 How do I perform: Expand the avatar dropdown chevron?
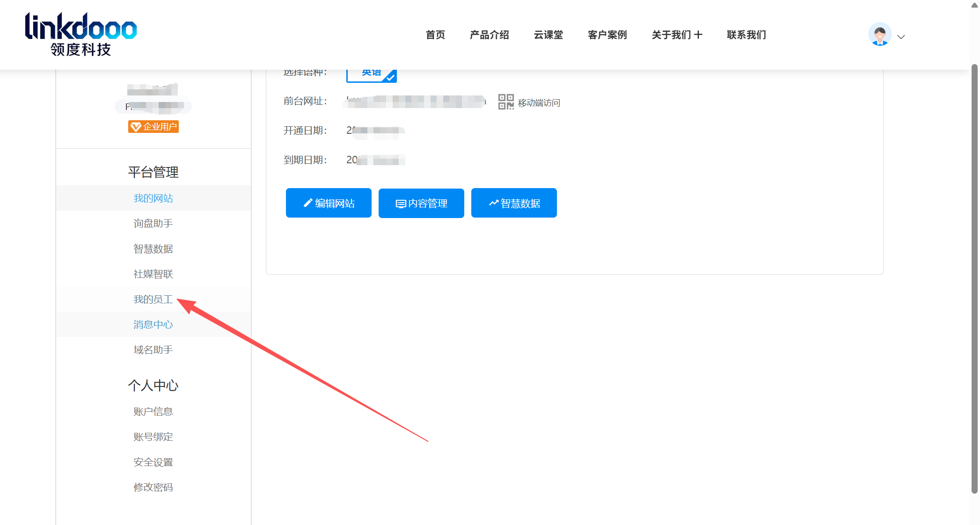point(901,36)
